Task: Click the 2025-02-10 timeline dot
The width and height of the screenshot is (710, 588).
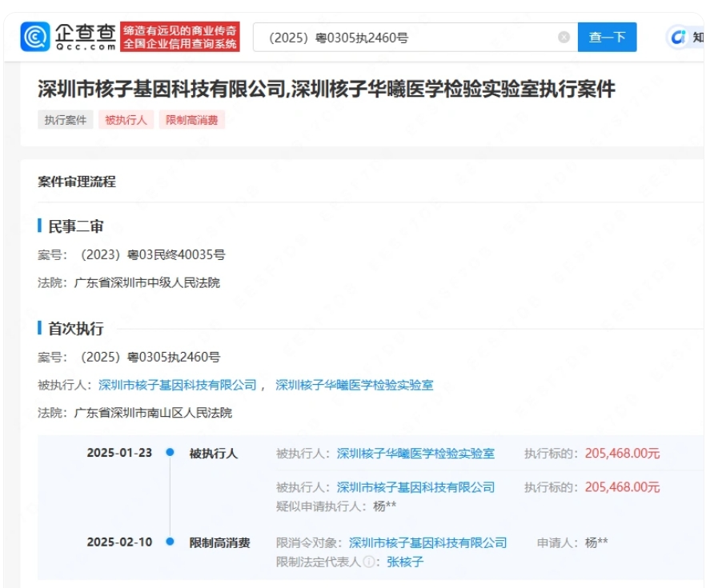Action: [x=170, y=541]
